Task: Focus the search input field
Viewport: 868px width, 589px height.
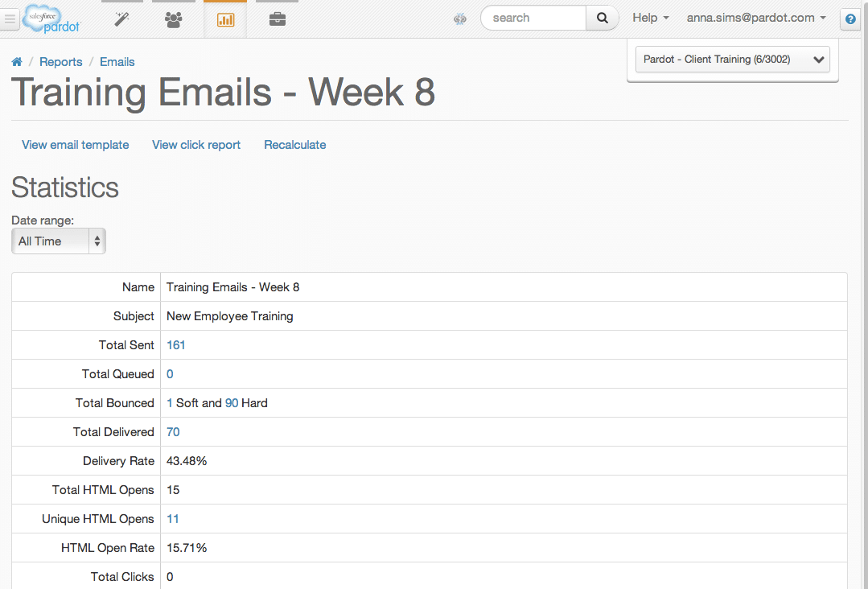Action: [533, 19]
